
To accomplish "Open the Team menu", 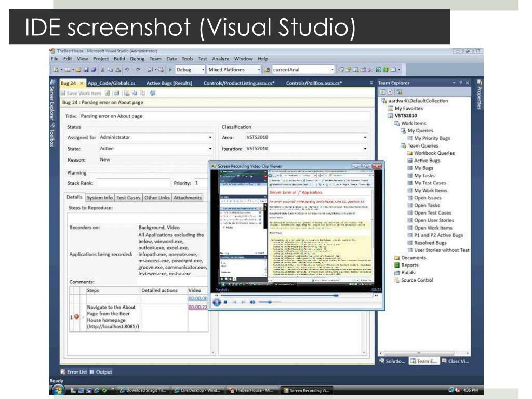I will tap(155, 59).
